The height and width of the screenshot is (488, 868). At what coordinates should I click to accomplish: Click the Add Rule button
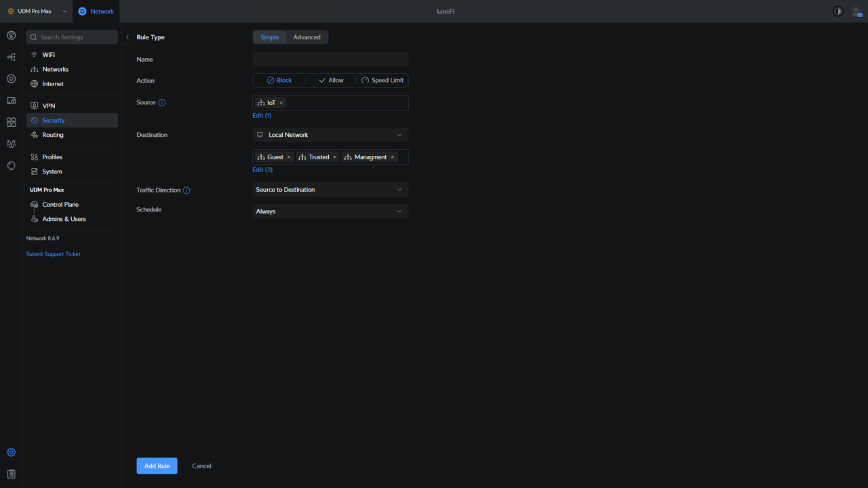(157, 466)
